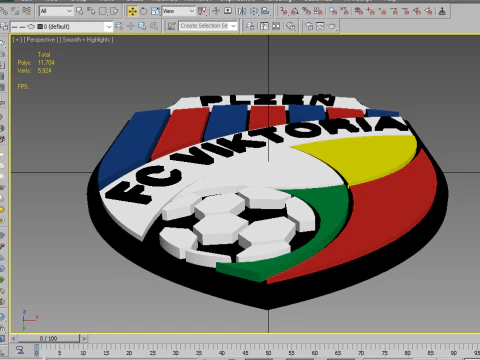Toggle the teapot render icon in layer field
Image resolution: width=480 pixels, height=360 pixels.
[x=31, y=26]
